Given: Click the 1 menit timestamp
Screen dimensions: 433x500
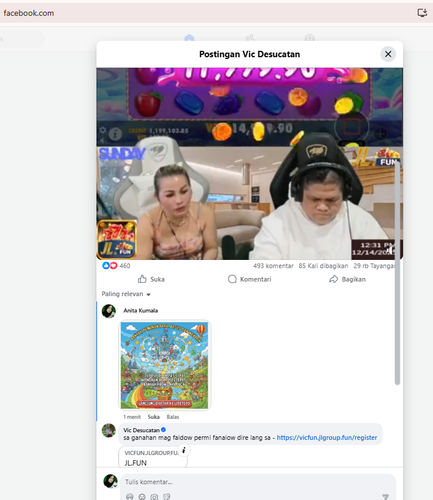Looking at the screenshot, I should point(132,417).
